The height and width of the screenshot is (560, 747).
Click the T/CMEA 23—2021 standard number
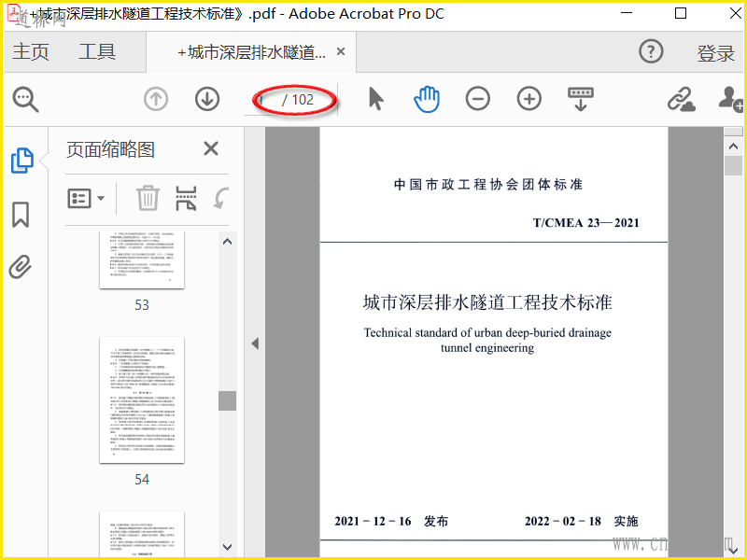[586, 223]
